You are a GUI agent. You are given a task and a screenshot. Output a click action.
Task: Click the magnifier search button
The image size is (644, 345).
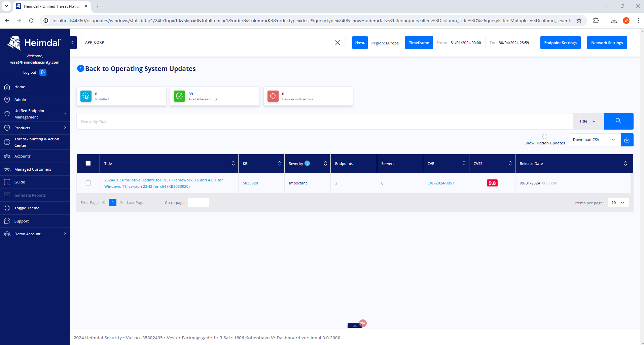[618, 121]
